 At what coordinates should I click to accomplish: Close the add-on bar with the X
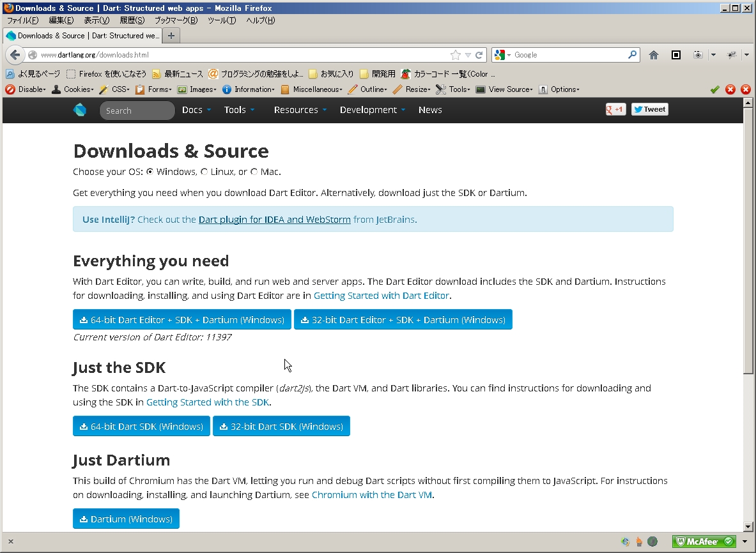point(11,542)
